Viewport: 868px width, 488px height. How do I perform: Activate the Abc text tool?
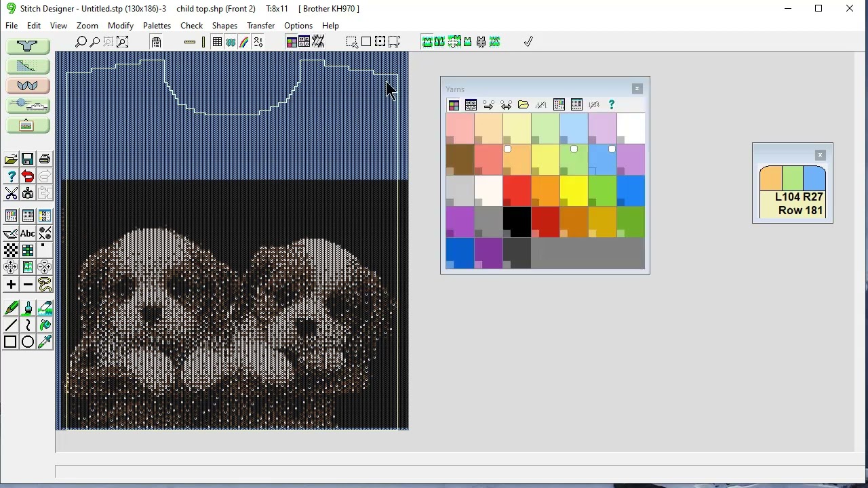(28, 233)
